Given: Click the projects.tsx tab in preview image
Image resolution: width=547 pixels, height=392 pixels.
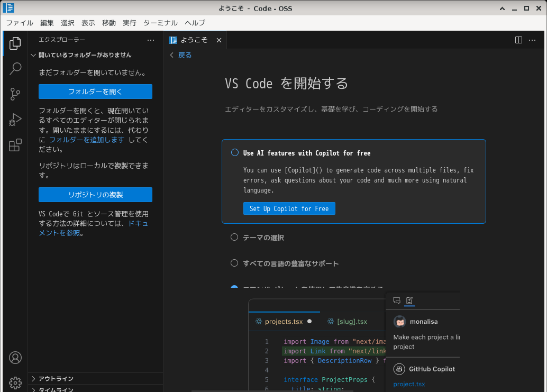Looking at the screenshot, I should click(x=284, y=322).
